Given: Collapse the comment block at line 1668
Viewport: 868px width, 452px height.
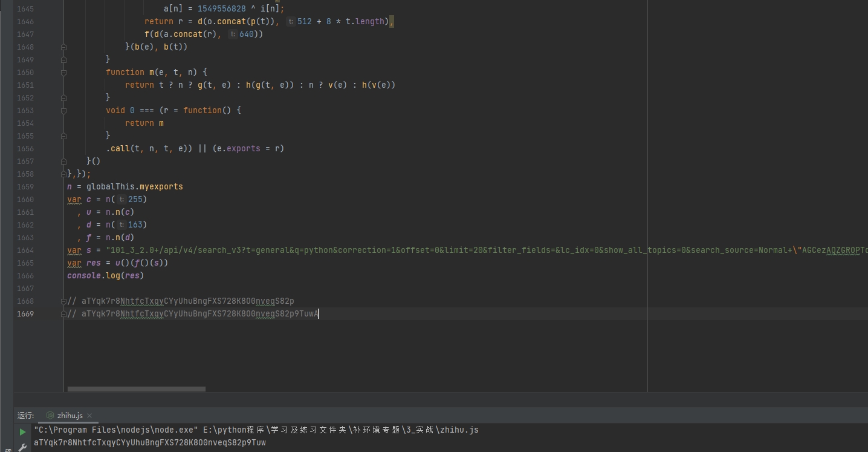Looking at the screenshot, I should pos(63,301).
